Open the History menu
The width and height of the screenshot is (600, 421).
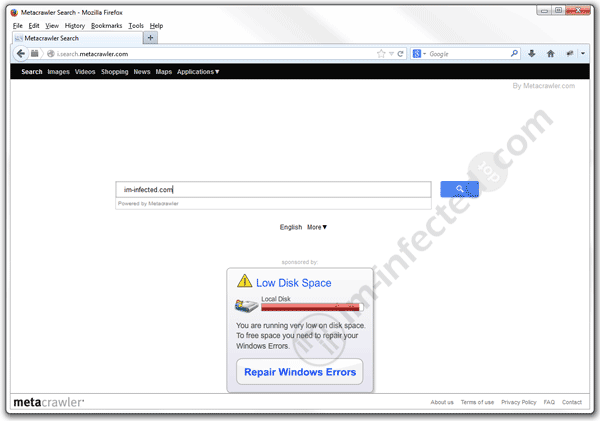[x=74, y=25]
